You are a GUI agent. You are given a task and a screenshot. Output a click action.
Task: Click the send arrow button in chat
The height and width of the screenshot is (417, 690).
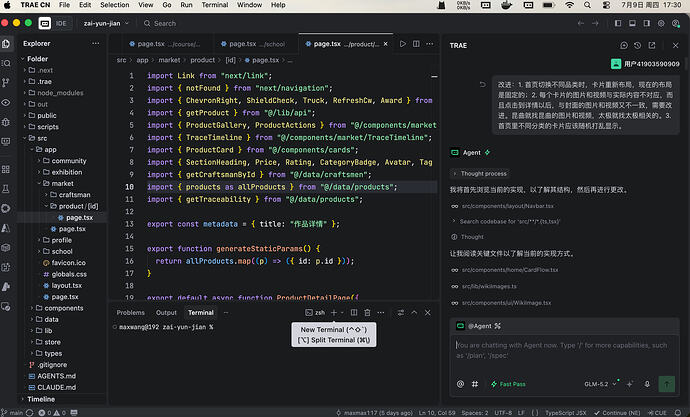tap(667, 384)
